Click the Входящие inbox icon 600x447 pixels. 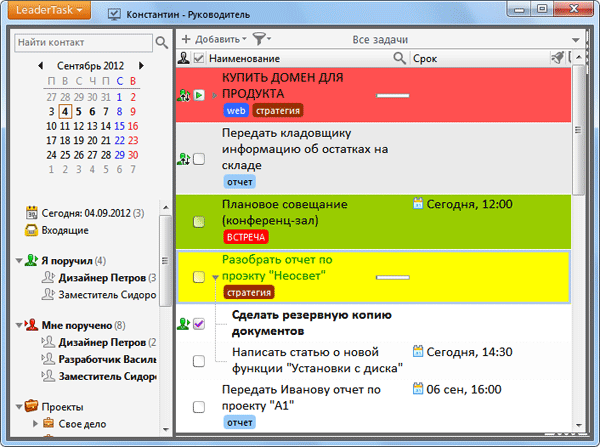31,230
